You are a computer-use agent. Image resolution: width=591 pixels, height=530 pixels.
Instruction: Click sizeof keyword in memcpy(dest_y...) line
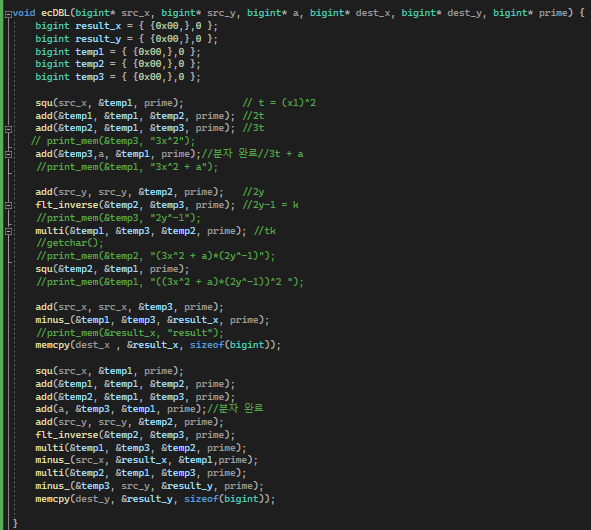click(202, 499)
